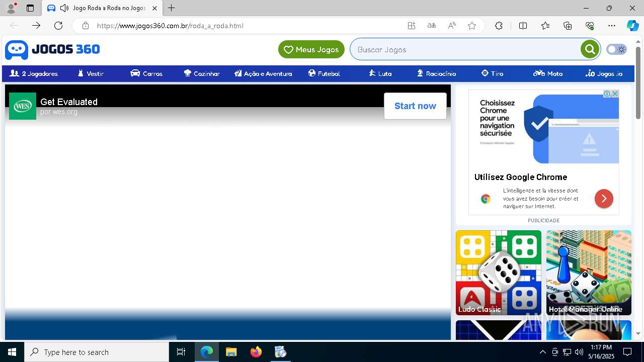Launch Firefox from taskbar
Viewport: 644px width, 362px height.
[256, 352]
